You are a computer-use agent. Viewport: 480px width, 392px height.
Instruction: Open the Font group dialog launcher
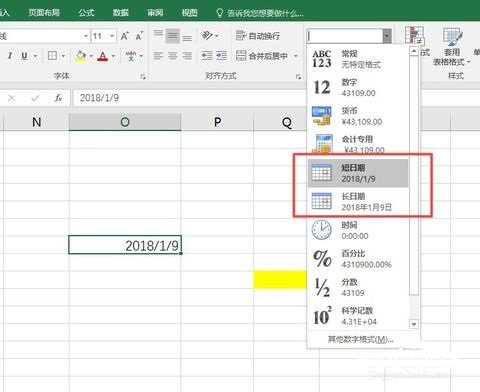[143, 77]
